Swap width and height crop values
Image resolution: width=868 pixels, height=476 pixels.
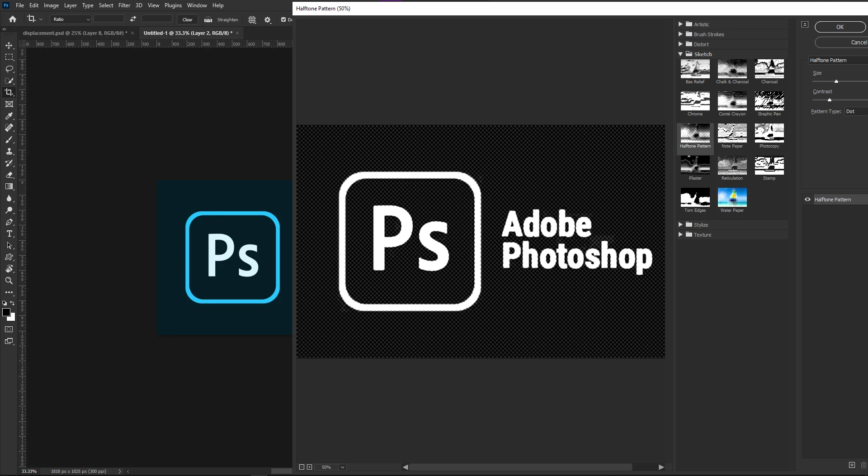133,19
